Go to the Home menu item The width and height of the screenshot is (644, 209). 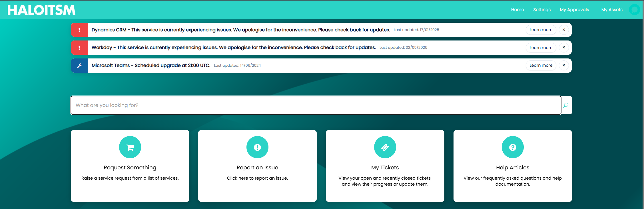(517, 10)
